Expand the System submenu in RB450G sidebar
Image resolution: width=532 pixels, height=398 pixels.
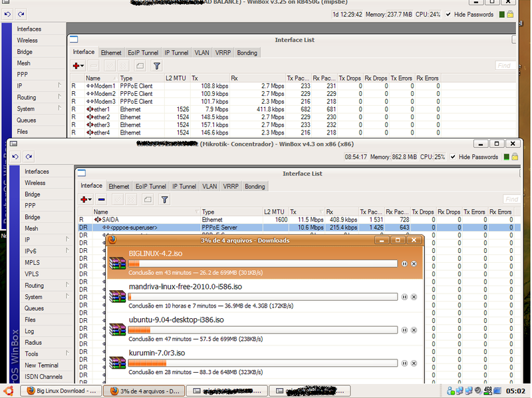pos(59,108)
